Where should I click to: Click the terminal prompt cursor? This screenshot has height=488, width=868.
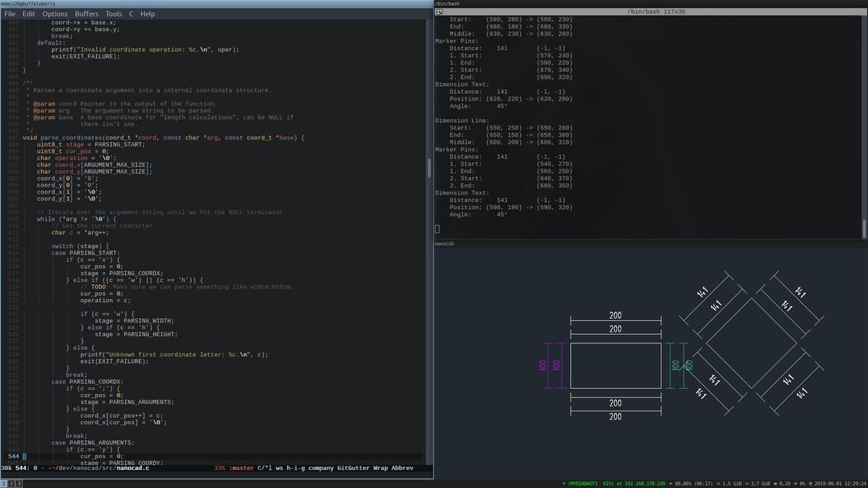[437, 230]
